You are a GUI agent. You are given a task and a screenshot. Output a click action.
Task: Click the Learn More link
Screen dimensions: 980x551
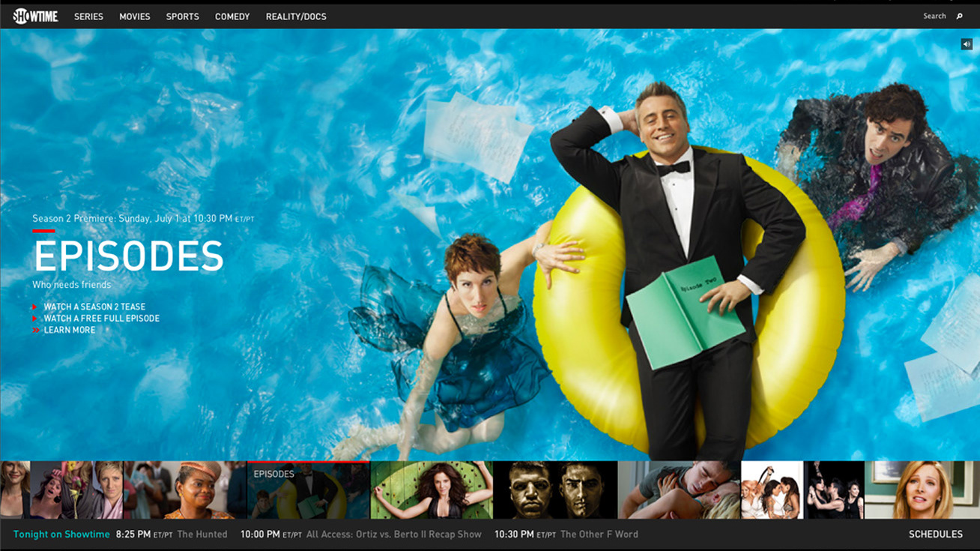(x=70, y=330)
